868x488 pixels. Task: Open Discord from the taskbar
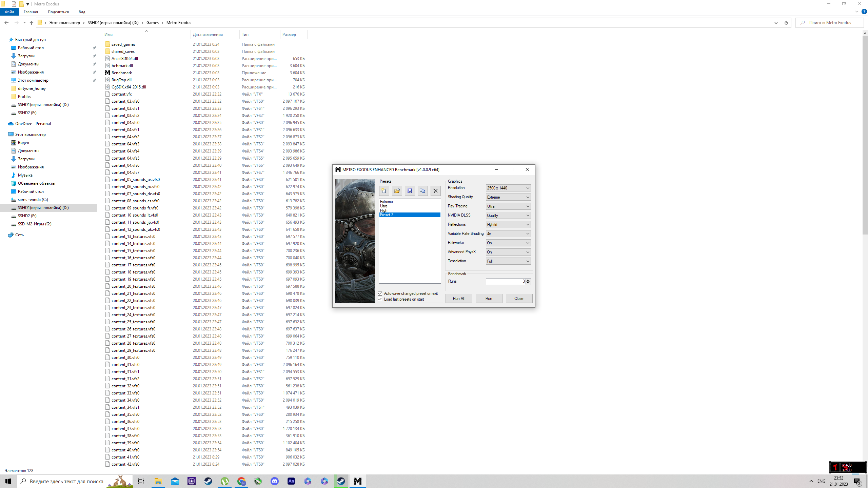point(274,481)
